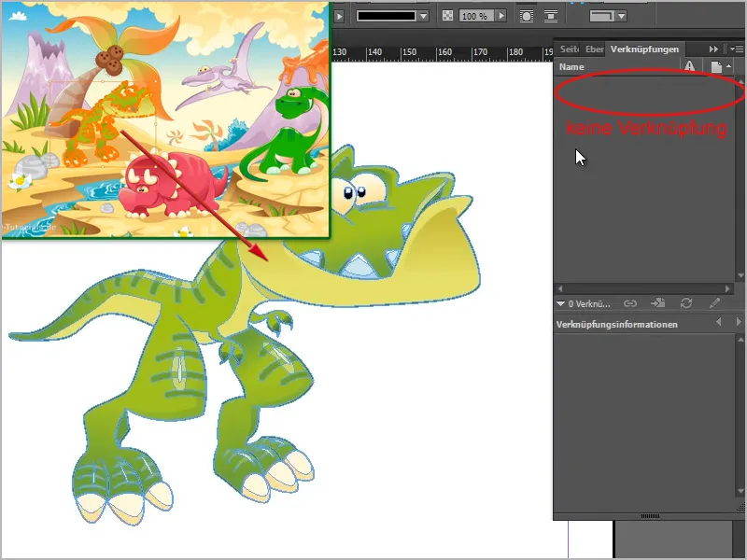The width and height of the screenshot is (747, 560).
Task: Click the edit original pencil icon
Action: (714, 302)
